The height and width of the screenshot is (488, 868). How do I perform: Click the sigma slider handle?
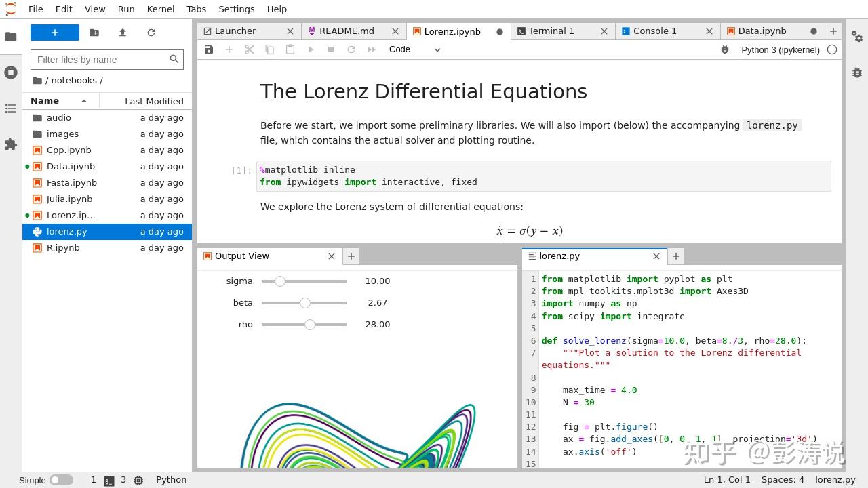click(x=279, y=281)
